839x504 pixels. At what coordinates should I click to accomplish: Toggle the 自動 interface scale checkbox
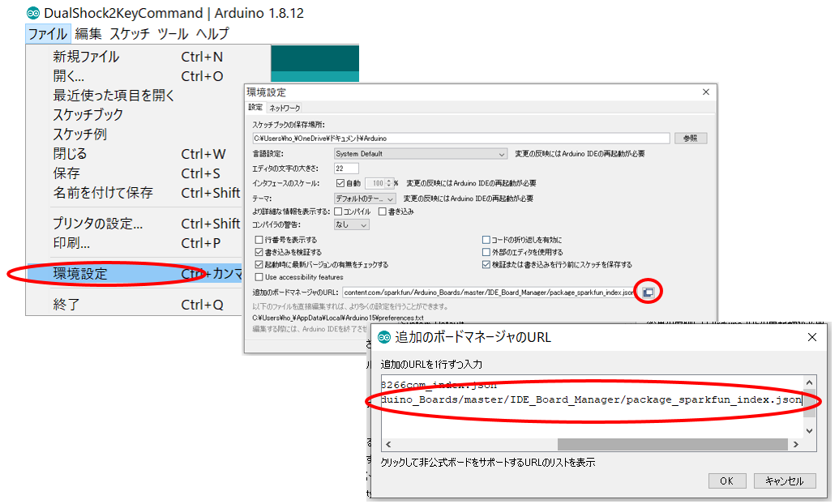[340, 183]
